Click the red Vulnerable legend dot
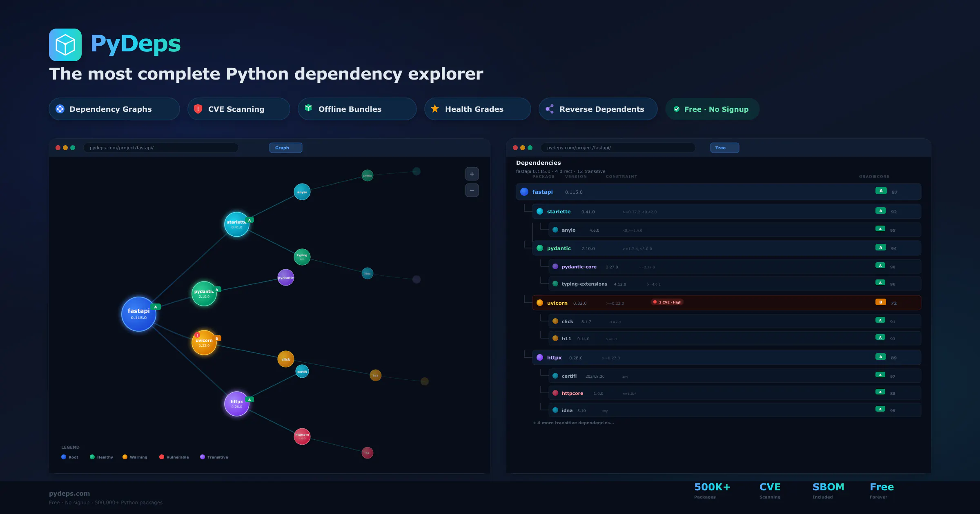The image size is (980, 514). [162, 457]
